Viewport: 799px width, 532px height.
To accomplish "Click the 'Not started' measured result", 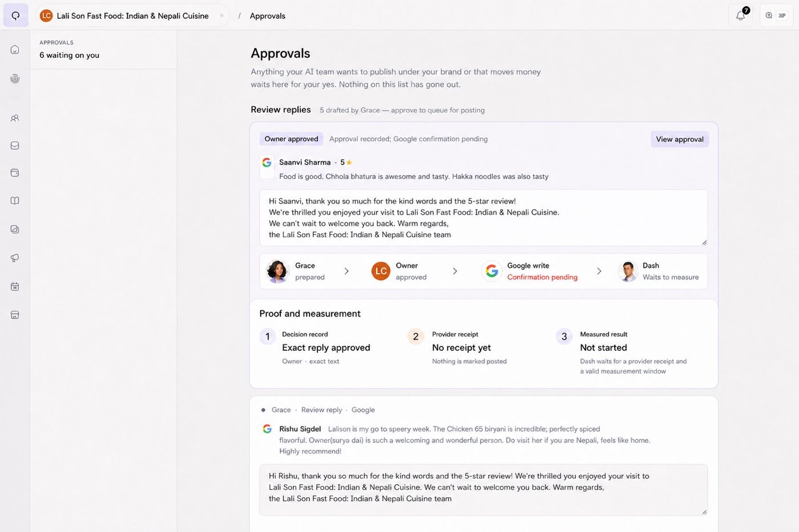I will coord(603,348).
